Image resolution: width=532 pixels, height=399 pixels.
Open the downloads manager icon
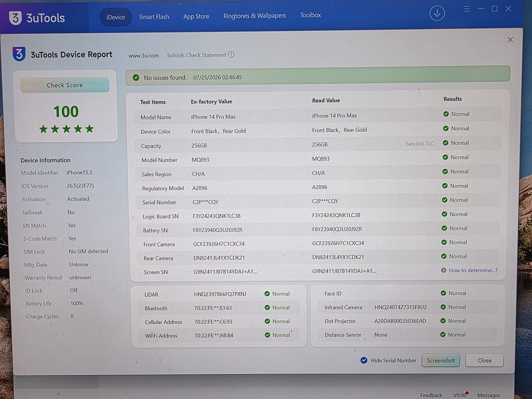click(437, 13)
